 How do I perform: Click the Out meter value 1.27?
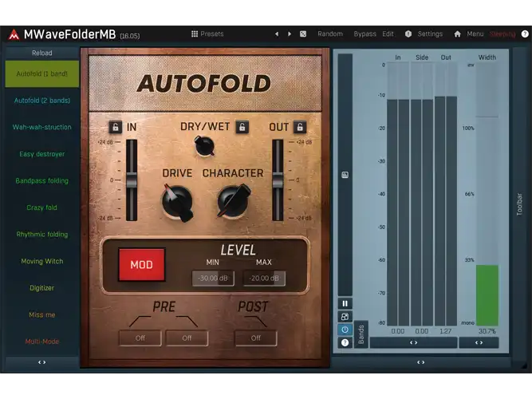click(x=446, y=331)
